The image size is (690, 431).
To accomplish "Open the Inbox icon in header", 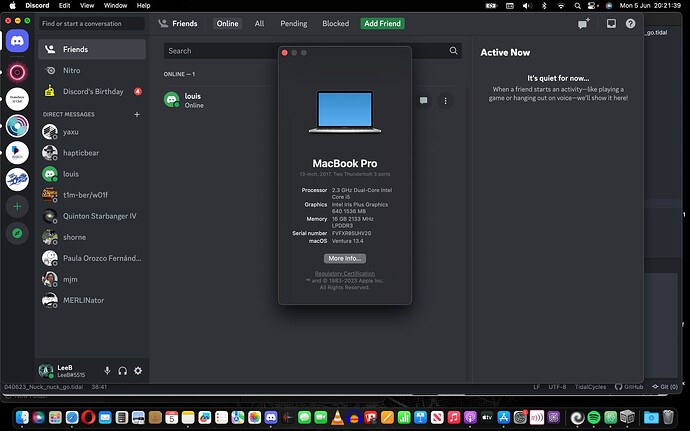I will click(611, 23).
